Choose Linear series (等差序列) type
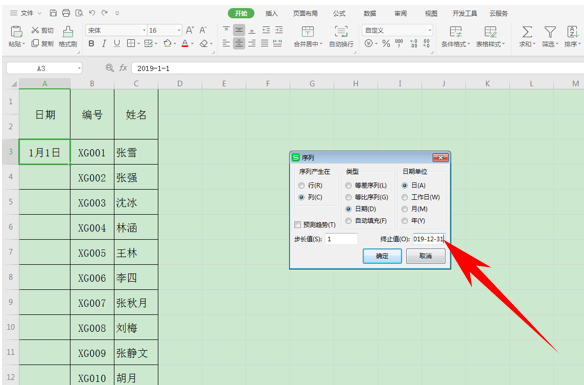 [348, 185]
